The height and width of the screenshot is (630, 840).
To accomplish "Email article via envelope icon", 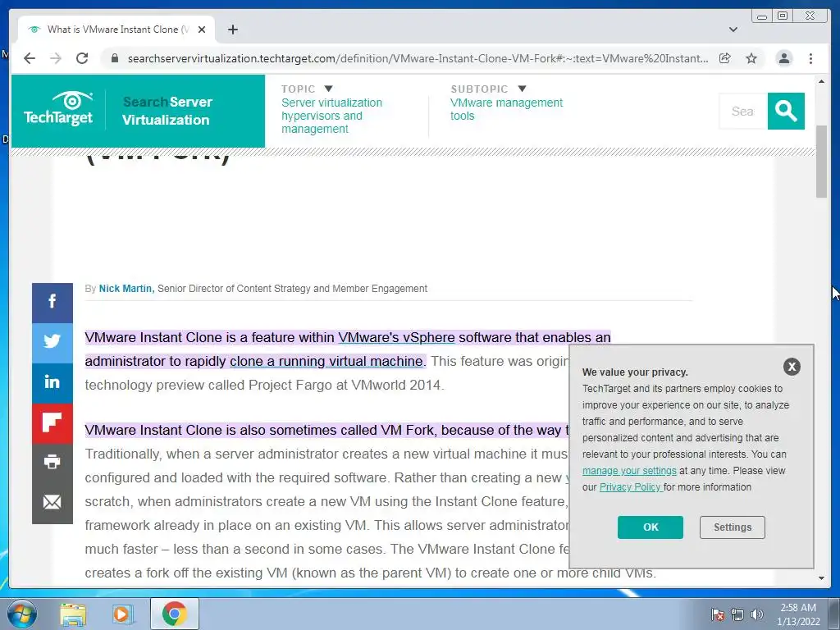I will coord(52,503).
